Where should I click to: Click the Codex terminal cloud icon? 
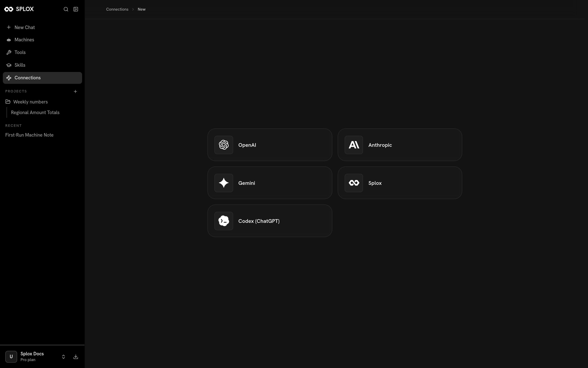[224, 221]
